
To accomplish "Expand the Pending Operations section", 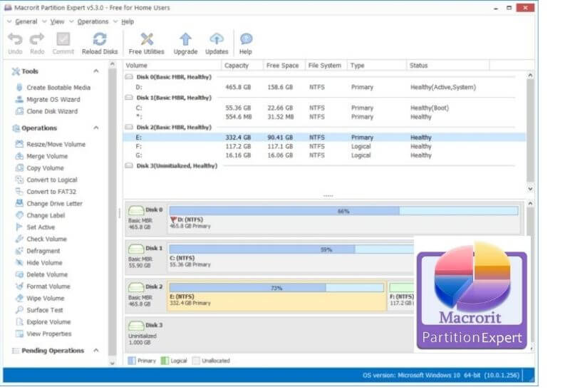I will (x=96, y=351).
